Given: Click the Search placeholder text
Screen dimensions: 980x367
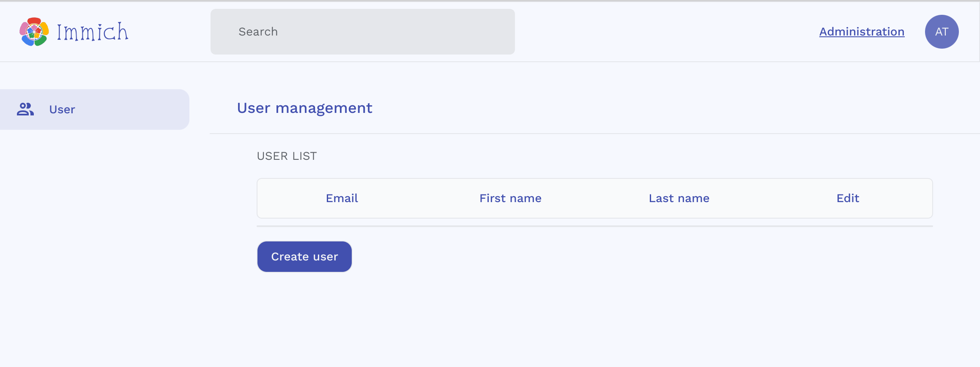Looking at the screenshot, I should point(258,31).
